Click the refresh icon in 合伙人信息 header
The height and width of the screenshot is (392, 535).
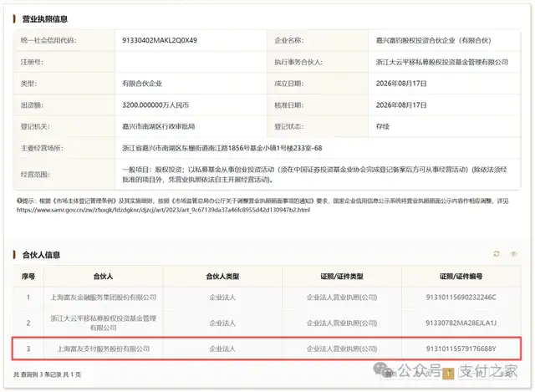(497, 253)
